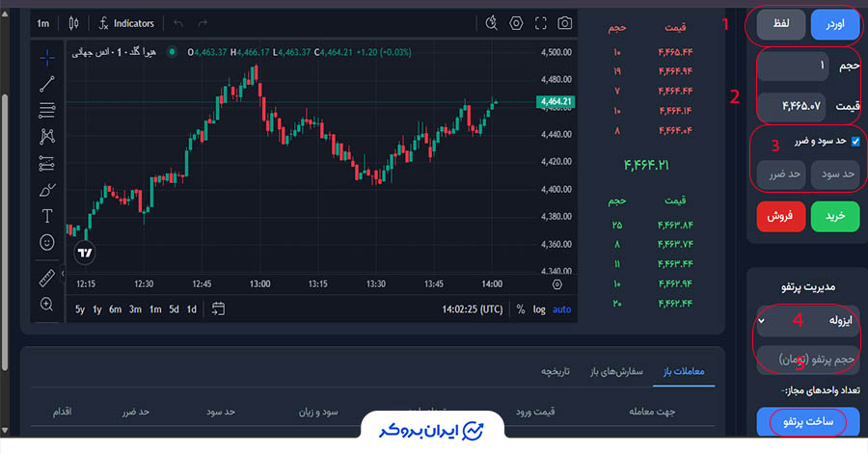Click the حجم پرتفو (تومان) field
868x454 pixels.
(807, 360)
